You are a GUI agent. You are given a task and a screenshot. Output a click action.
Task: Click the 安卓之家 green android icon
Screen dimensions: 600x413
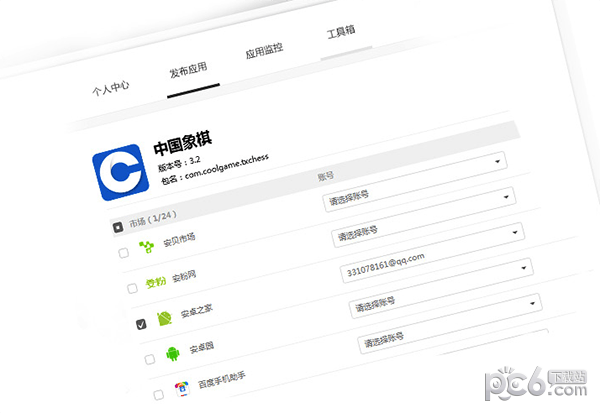point(165,318)
